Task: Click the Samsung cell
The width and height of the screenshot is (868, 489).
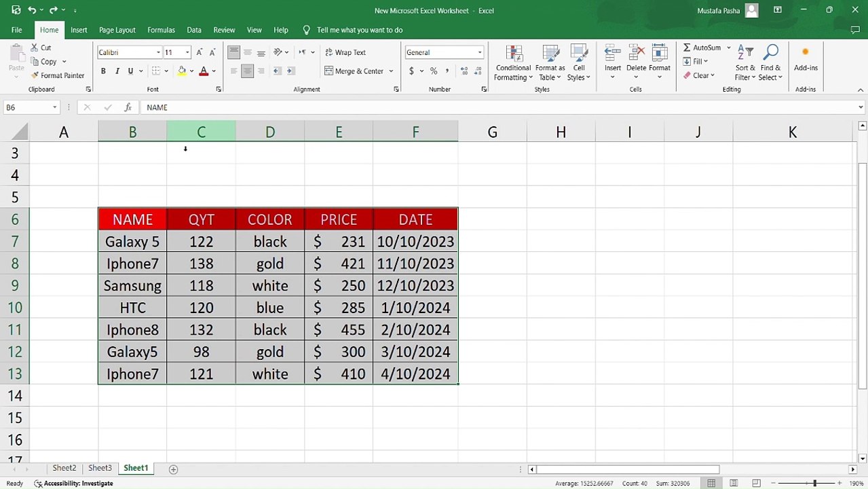Action: tap(132, 286)
